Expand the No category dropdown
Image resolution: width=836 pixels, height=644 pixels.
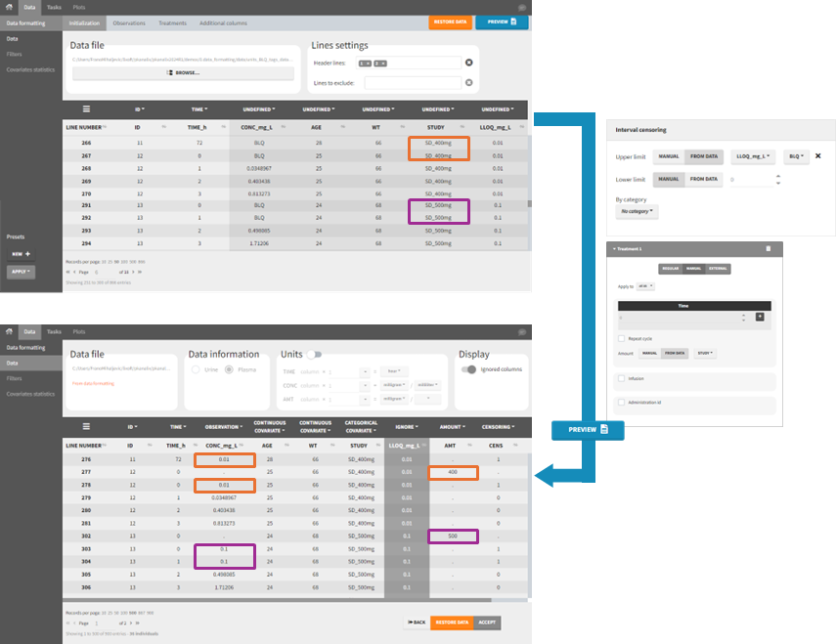pyautogui.click(x=637, y=211)
